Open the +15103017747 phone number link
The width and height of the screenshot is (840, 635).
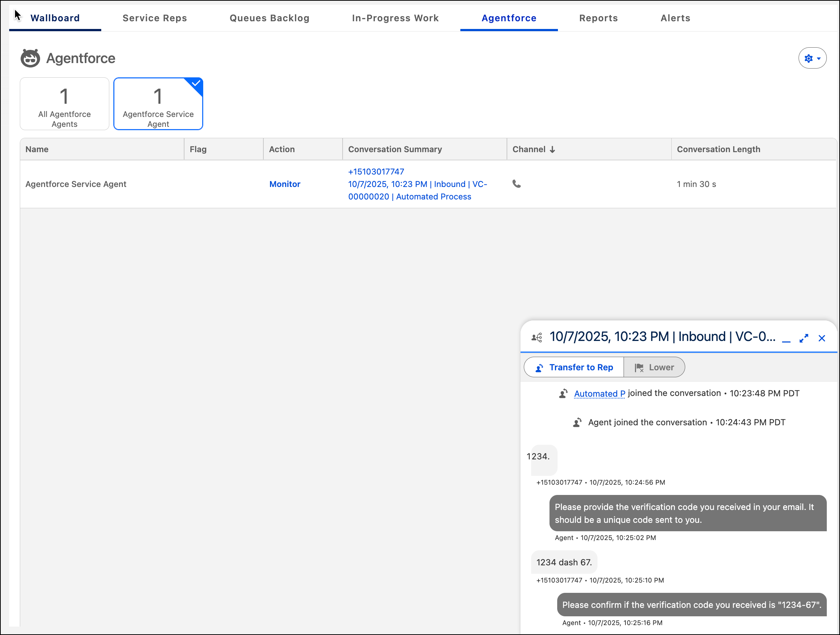click(376, 172)
